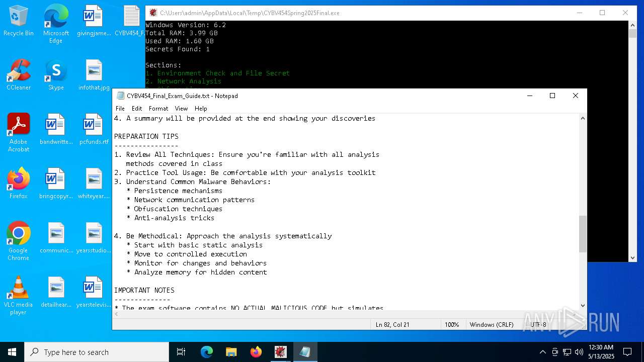644x362 pixels.
Task: Open the taskbar clock and date
Action: tap(601, 352)
